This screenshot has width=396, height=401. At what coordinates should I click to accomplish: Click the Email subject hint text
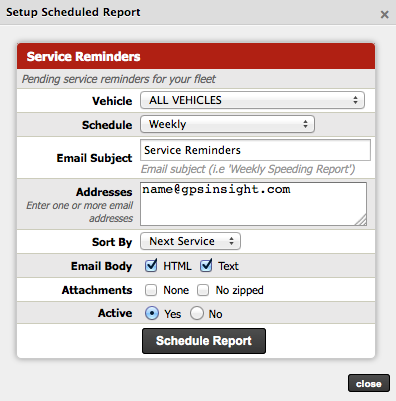[x=248, y=169]
